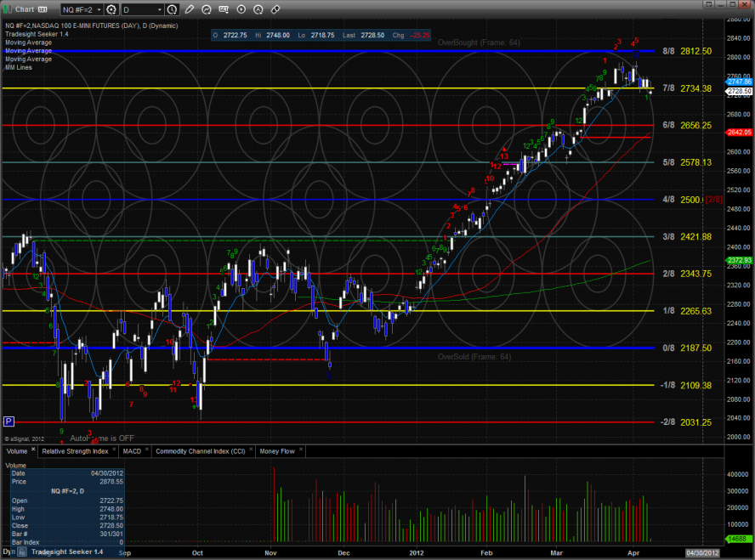Select the pencil drawing tool
This screenshot has width=755, height=560.
coord(190,9)
